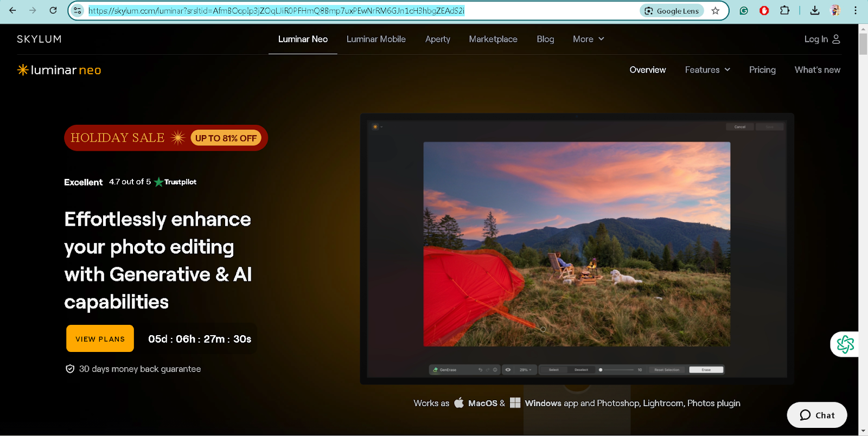Select the Overview sub-navigation item
The width and height of the screenshot is (868, 436).
[x=648, y=69]
